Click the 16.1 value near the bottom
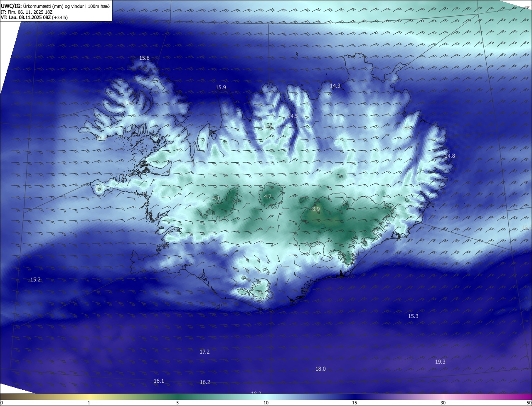The width and height of the screenshot is (532, 406). click(x=159, y=381)
